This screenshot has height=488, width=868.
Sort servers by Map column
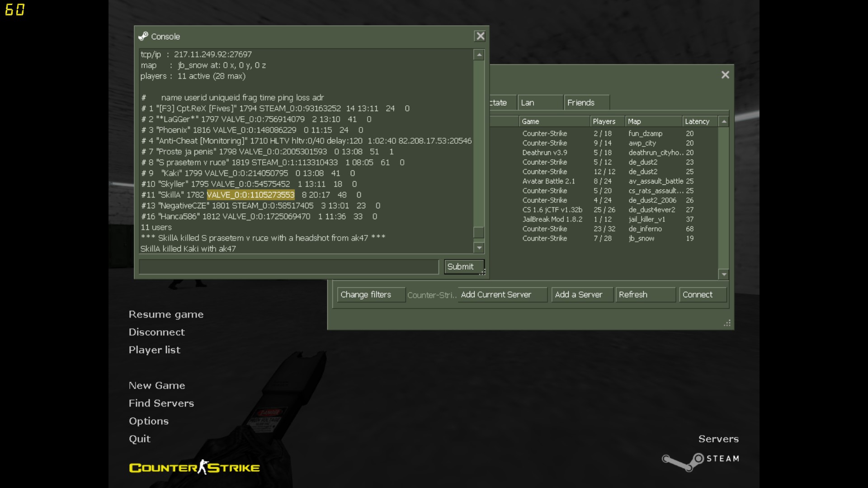pyautogui.click(x=654, y=122)
